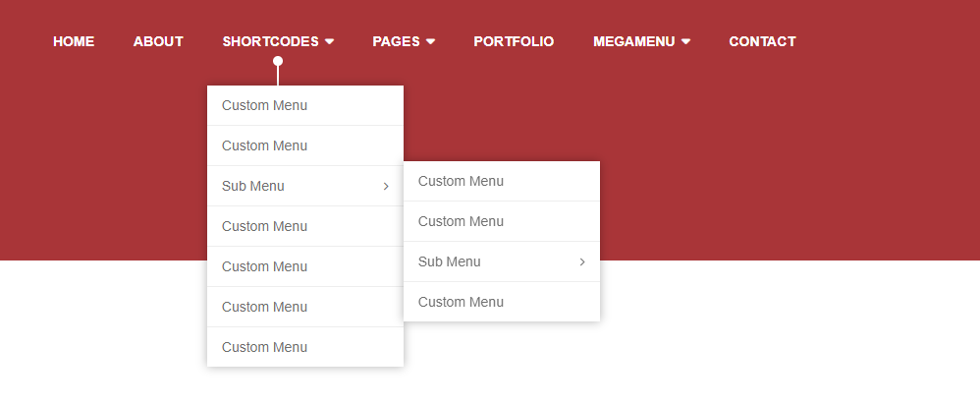Select CONTACT in the navigation bar
The height and width of the screenshot is (405, 980).
tap(762, 41)
